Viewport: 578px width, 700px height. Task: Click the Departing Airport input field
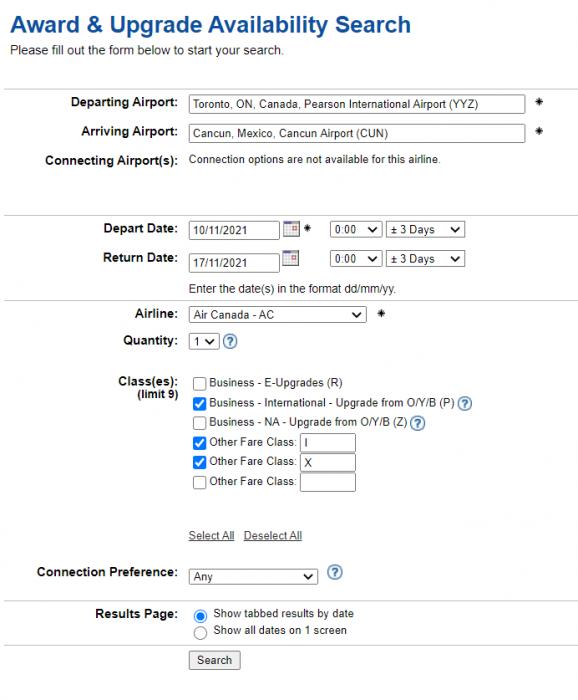pos(357,104)
